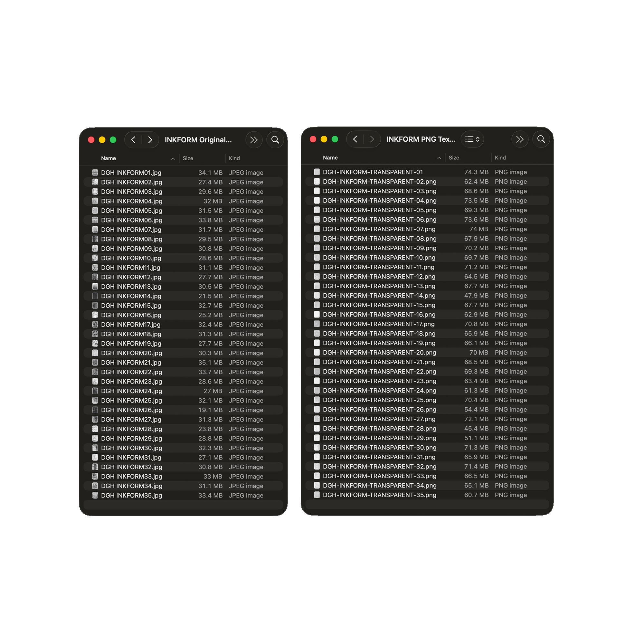Go back in INKFORM Original window
644x644 pixels.
(133, 140)
